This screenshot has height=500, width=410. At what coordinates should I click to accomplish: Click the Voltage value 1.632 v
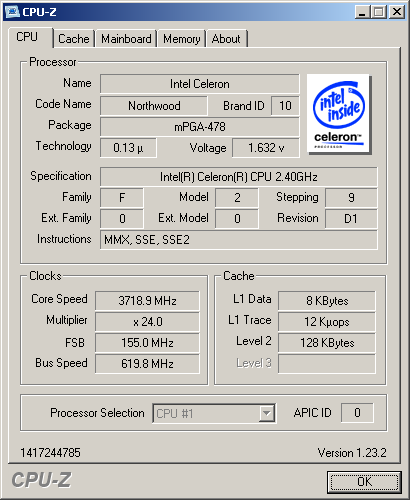pyautogui.click(x=266, y=148)
